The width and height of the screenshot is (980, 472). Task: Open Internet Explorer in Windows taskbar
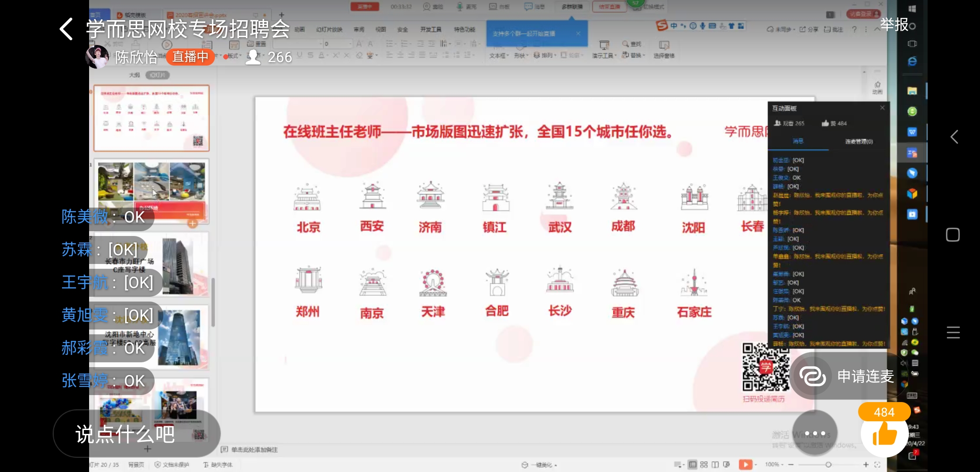tap(912, 62)
